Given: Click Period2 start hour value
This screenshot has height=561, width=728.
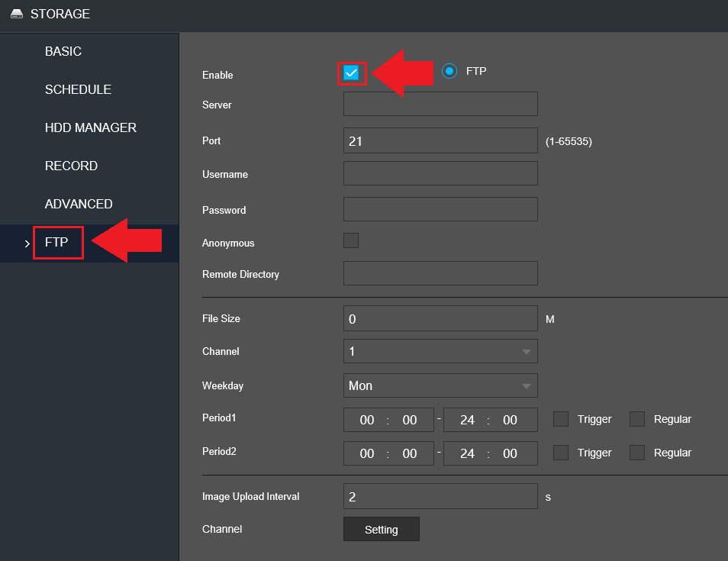Looking at the screenshot, I should (x=367, y=453).
